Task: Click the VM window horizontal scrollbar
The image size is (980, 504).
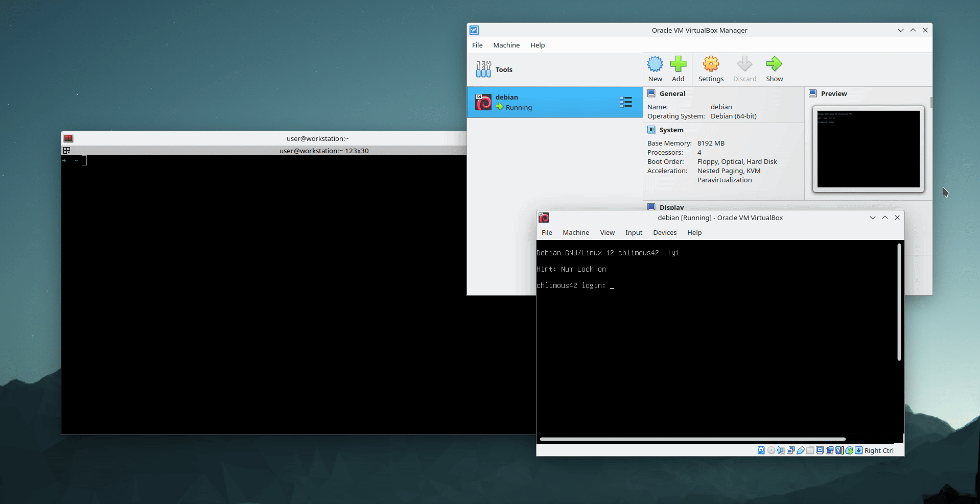Action: coord(693,439)
